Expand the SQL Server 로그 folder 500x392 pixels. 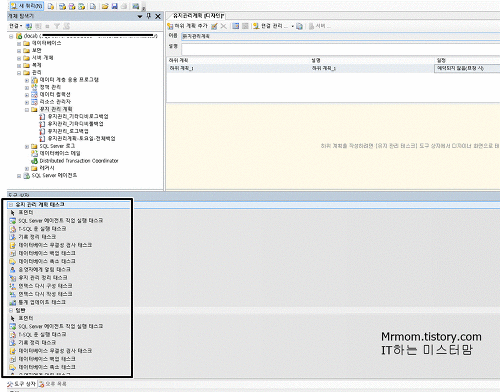pos(27,146)
